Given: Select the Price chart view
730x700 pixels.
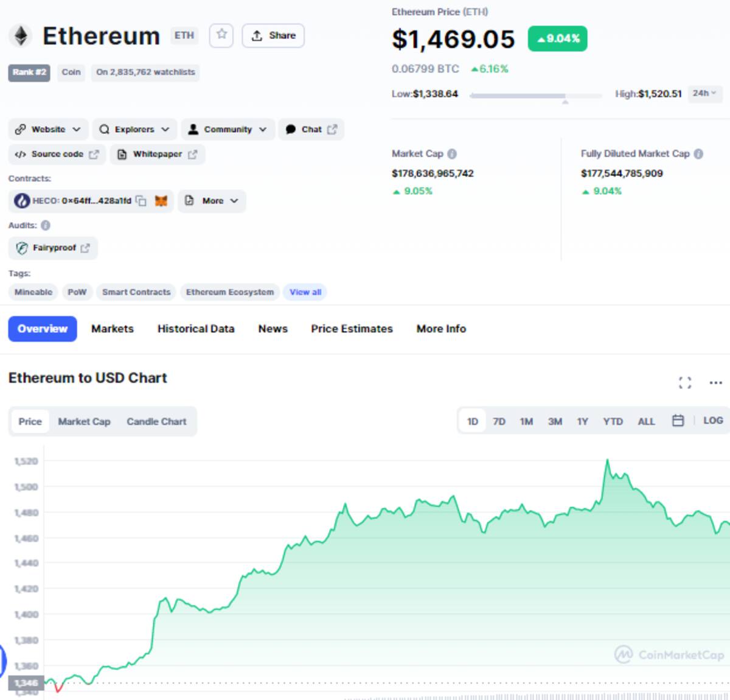Looking at the screenshot, I should [30, 421].
